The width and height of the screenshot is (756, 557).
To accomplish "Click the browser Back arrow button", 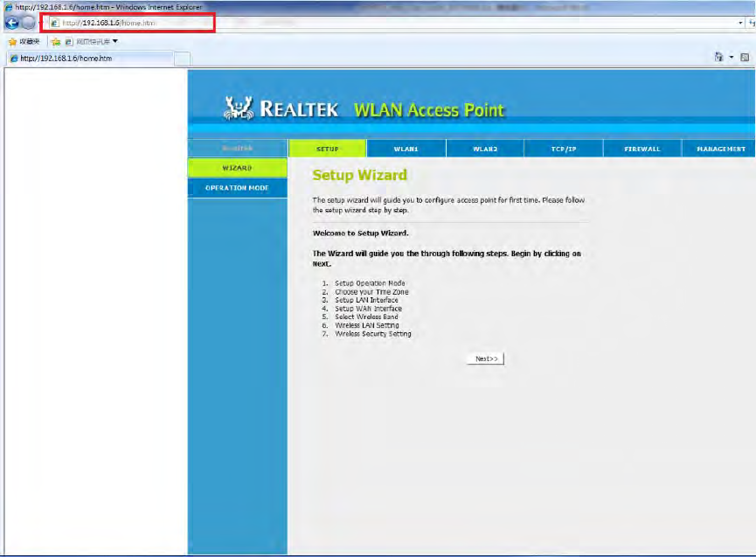I will pyautogui.click(x=11, y=23).
